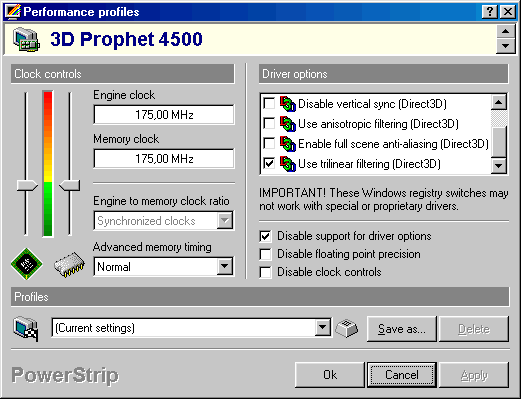Click the driver options list down scroll arrow
521x399 pixels.
coord(499,165)
